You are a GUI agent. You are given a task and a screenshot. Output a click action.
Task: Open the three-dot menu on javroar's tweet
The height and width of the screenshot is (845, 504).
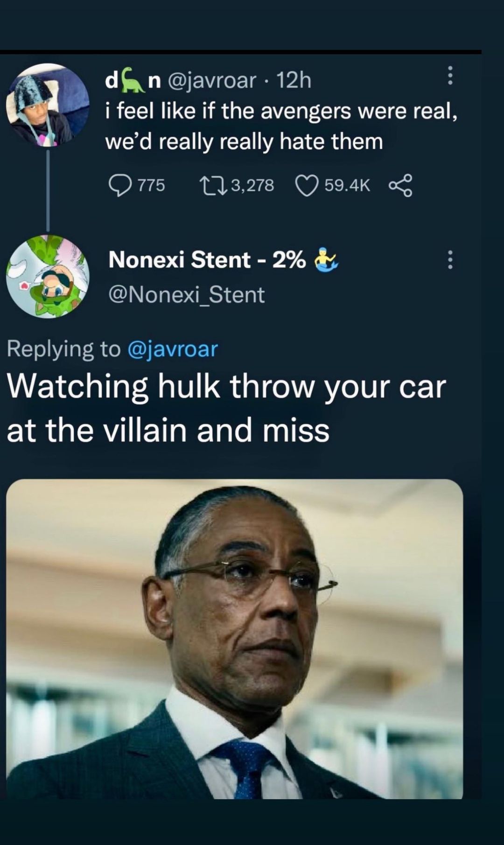pyautogui.click(x=450, y=75)
